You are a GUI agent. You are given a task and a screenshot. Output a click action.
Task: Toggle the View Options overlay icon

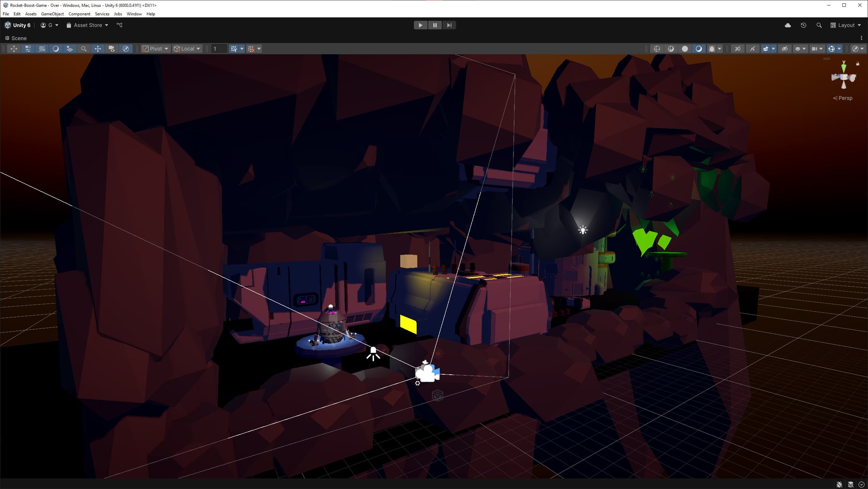70,49
